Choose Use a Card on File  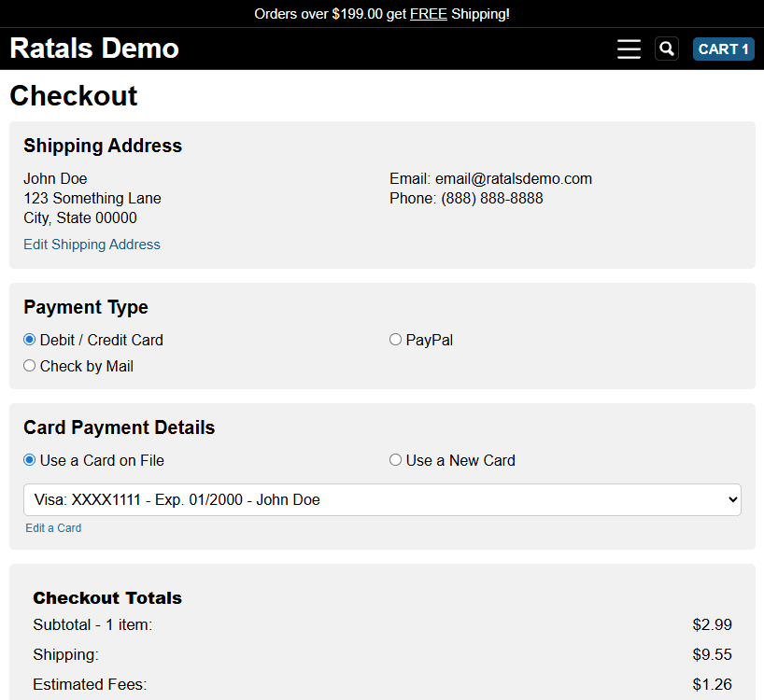(30, 460)
